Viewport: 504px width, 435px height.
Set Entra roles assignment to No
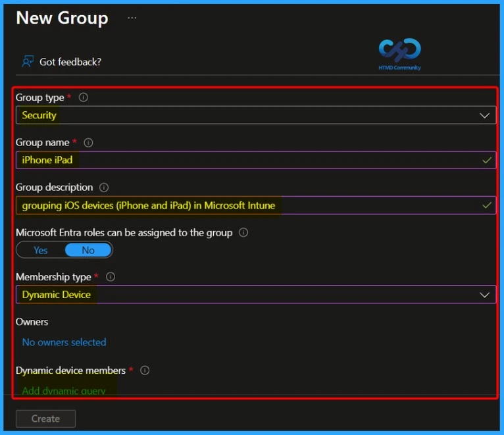(x=88, y=250)
